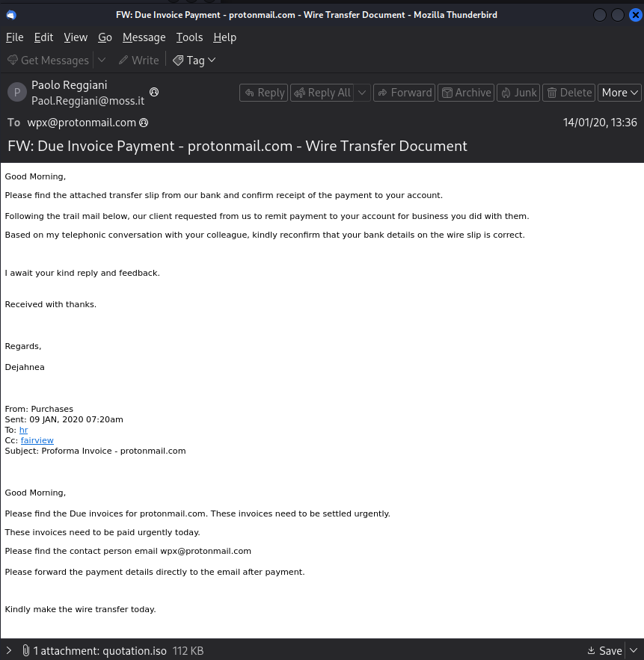Expand Get Messages dropdown arrow

[102, 61]
